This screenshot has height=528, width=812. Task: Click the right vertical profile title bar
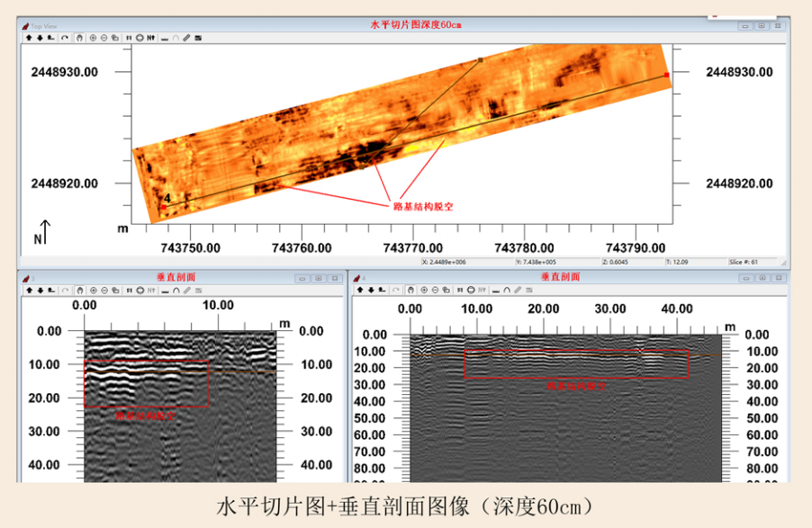(x=558, y=278)
